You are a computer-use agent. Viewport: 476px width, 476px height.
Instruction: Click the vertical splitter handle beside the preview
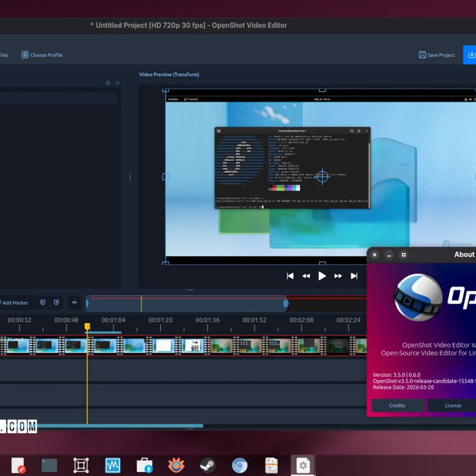pos(130,177)
